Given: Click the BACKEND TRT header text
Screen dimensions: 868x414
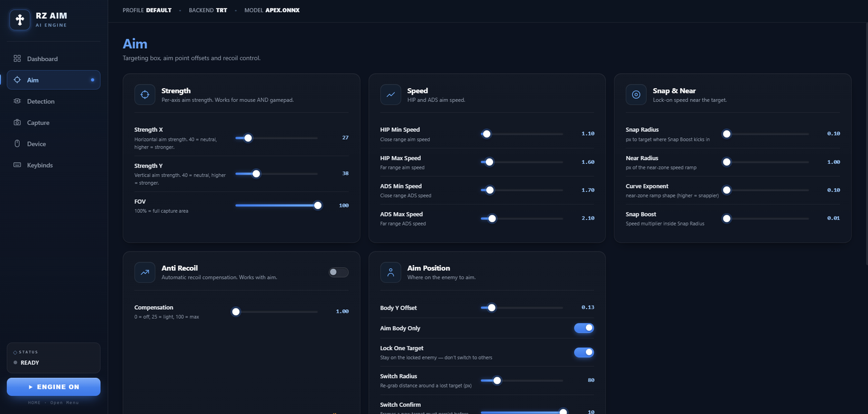Looking at the screenshot, I should coord(208,10).
